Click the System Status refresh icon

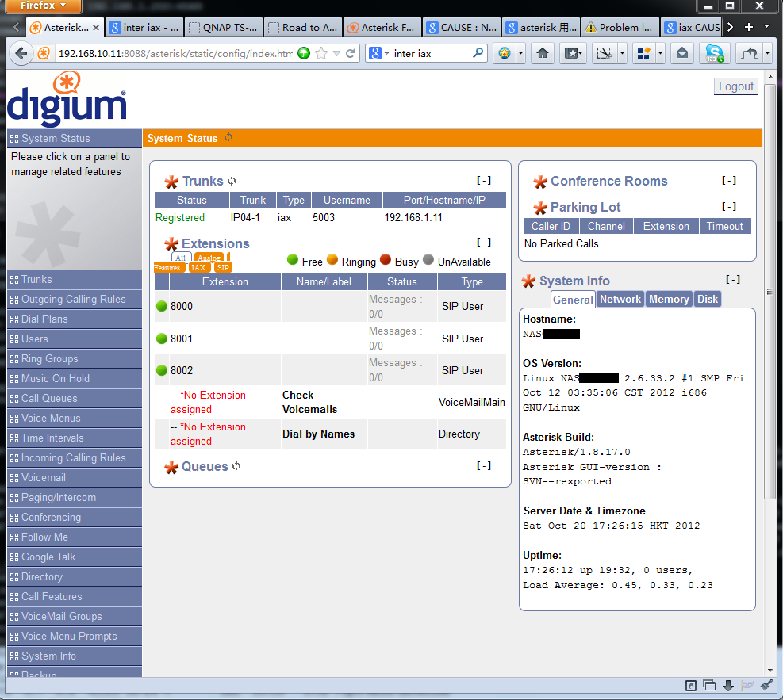(228, 138)
